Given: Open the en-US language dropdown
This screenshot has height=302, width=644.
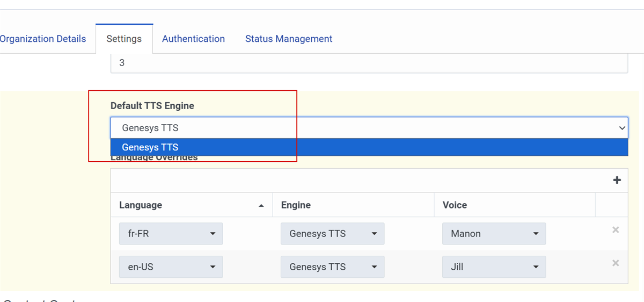Looking at the screenshot, I should click(171, 267).
